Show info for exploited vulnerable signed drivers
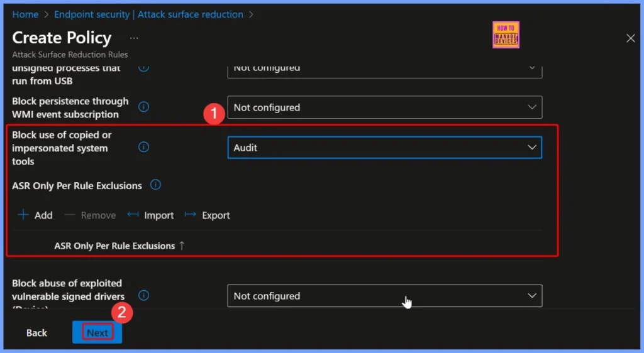The width and height of the screenshot is (644, 353). point(143,295)
